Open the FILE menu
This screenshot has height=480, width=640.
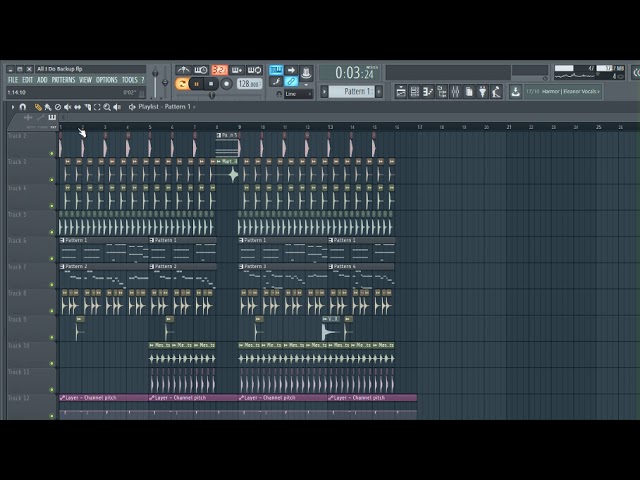pos(13,80)
